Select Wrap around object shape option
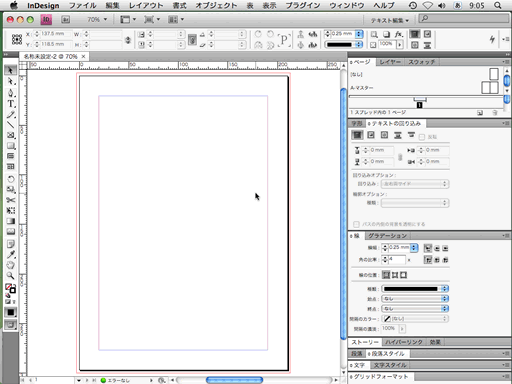The height and width of the screenshot is (384, 512). (x=384, y=135)
